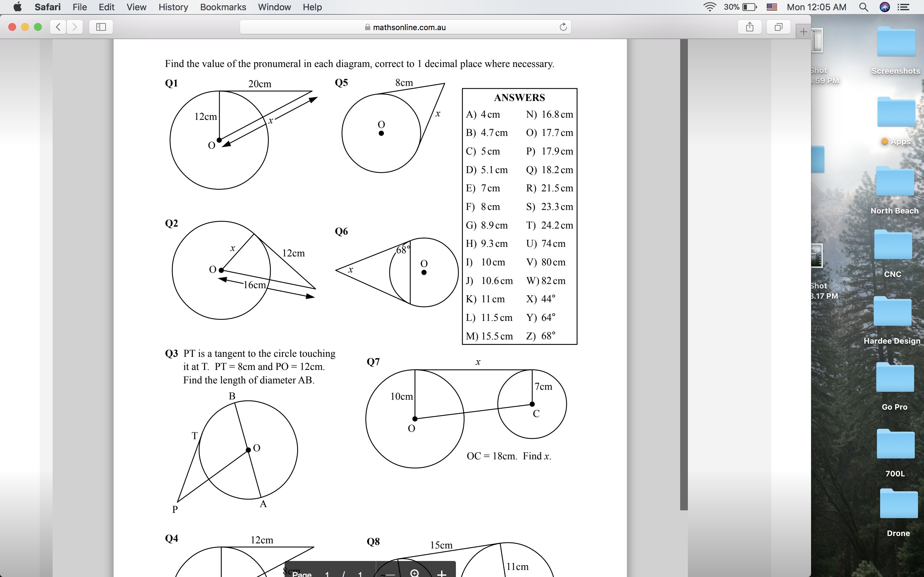Open Spotlight search in menu bar
924x577 pixels.
pos(864,7)
